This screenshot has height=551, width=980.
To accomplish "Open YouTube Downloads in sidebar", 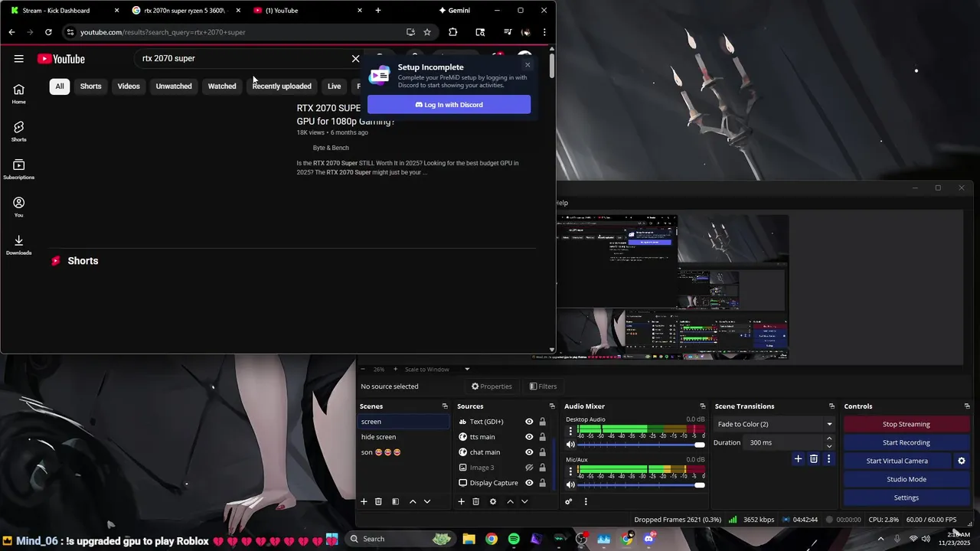I will [19, 244].
